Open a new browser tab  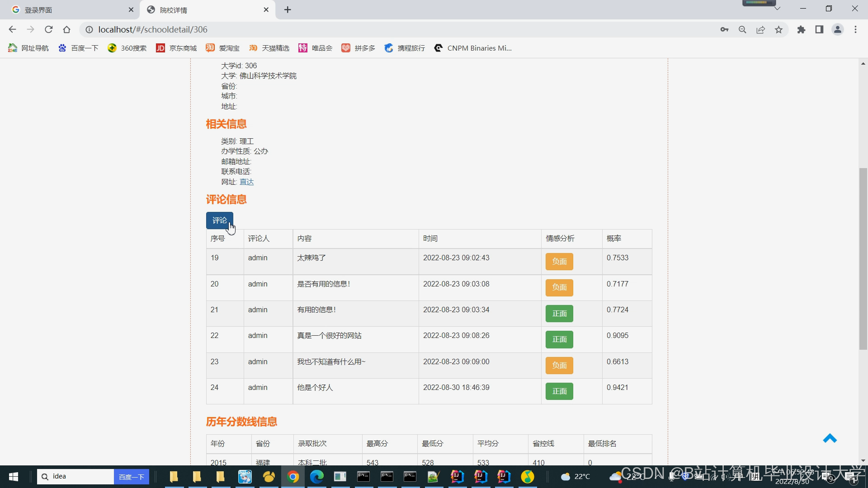pyautogui.click(x=288, y=10)
